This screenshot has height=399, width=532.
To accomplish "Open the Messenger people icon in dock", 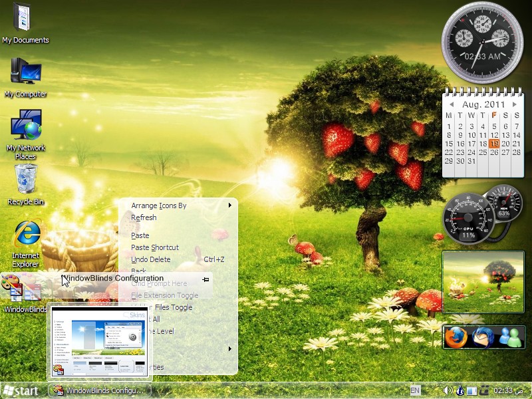I will pyautogui.click(x=510, y=337).
